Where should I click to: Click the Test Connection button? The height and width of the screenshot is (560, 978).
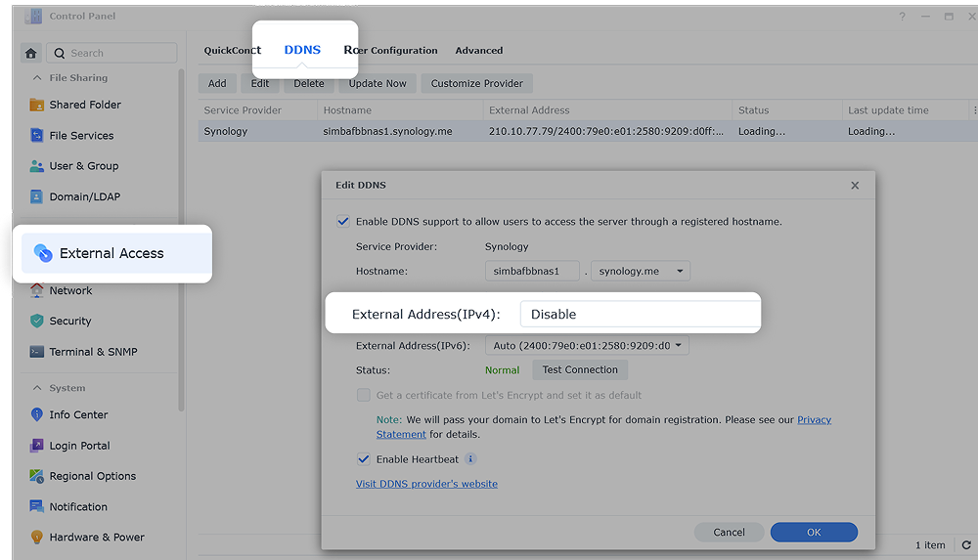point(579,370)
